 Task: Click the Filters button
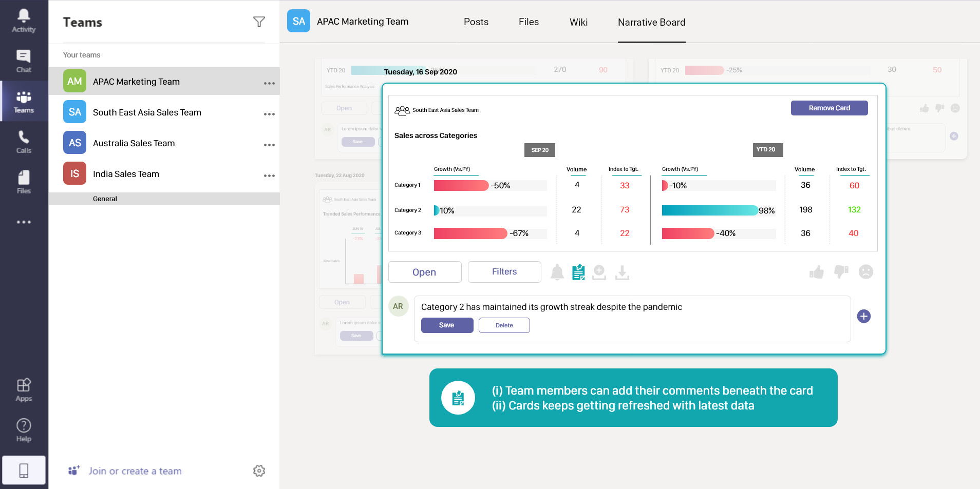coord(504,272)
